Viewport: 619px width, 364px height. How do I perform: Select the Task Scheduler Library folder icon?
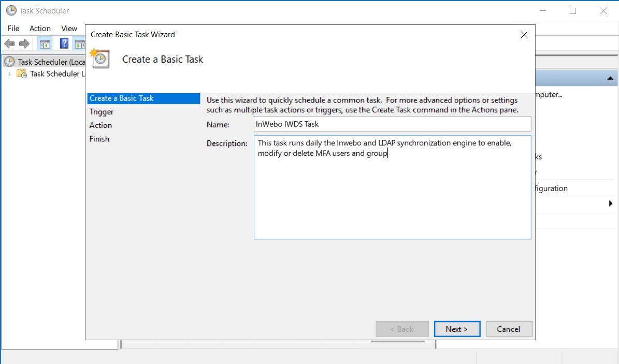click(x=22, y=74)
